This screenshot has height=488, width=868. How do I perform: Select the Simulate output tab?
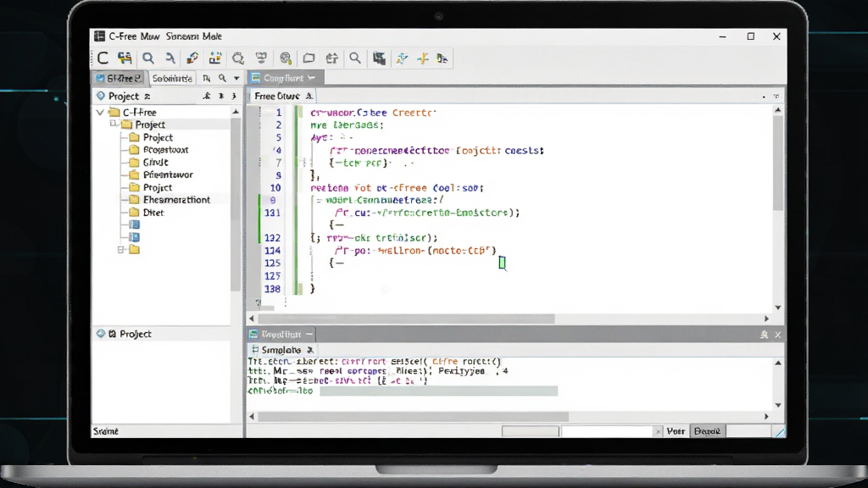pos(281,350)
